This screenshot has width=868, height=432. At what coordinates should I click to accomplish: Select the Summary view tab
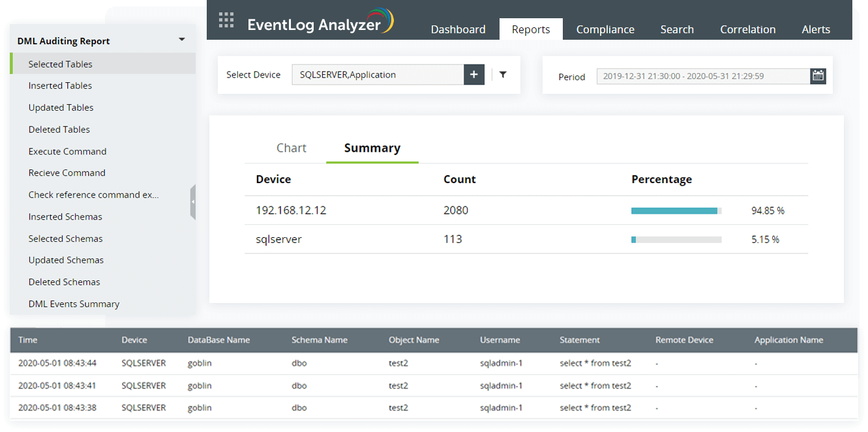372,148
